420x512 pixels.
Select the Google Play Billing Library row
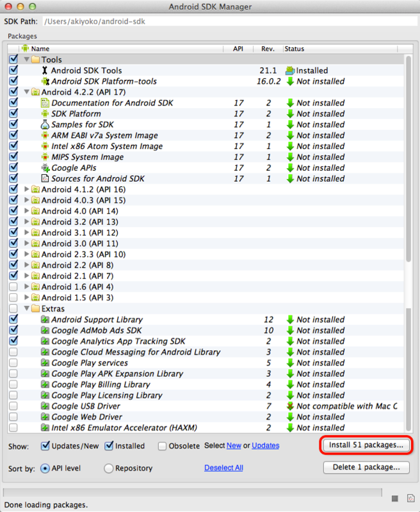pos(206,385)
